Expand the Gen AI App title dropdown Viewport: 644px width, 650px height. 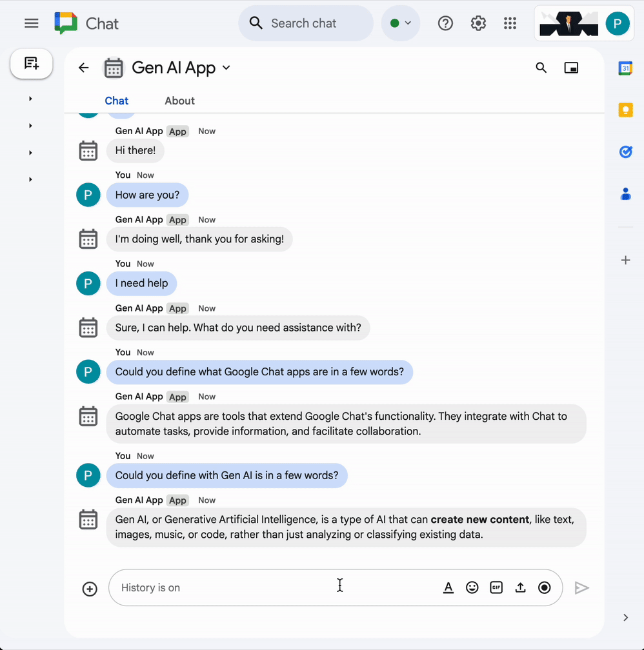(226, 68)
